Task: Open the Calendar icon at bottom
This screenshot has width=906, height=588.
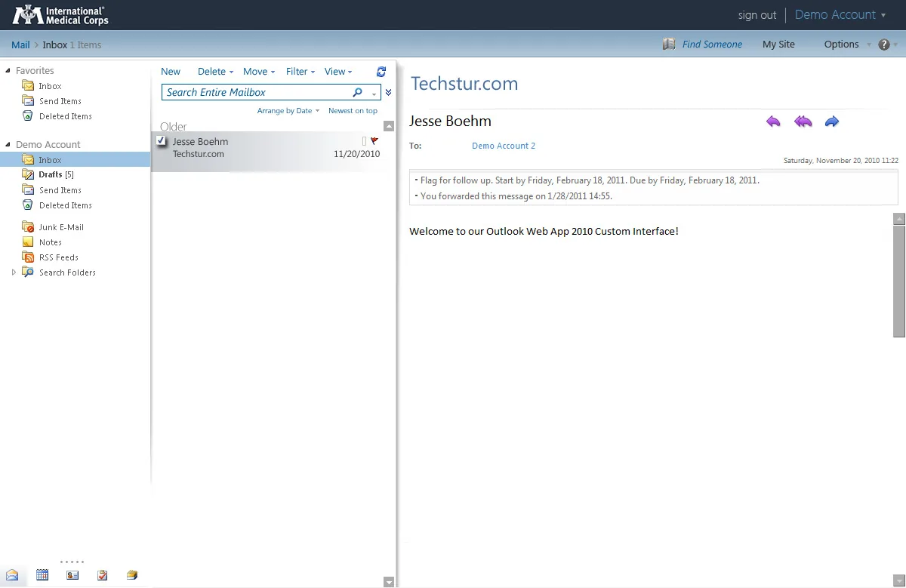Action: [42, 575]
